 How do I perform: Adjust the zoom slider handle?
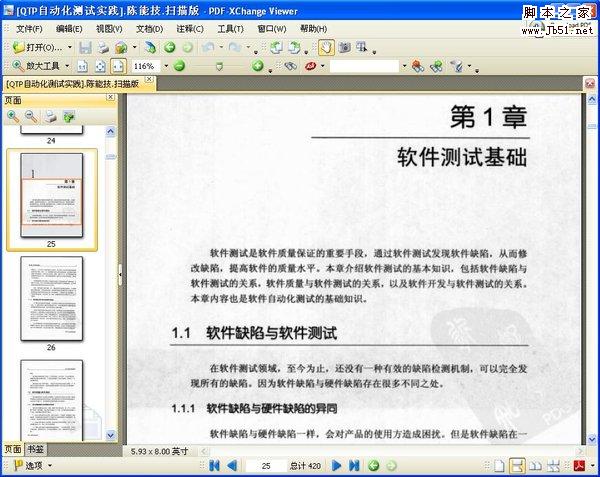click(x=219, y=67)
